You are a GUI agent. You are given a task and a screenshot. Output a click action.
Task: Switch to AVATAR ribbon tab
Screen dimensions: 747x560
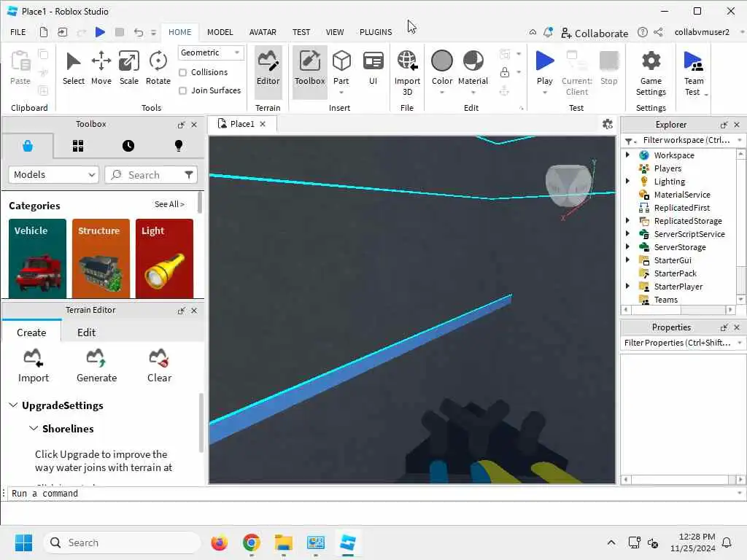(263, 32)
